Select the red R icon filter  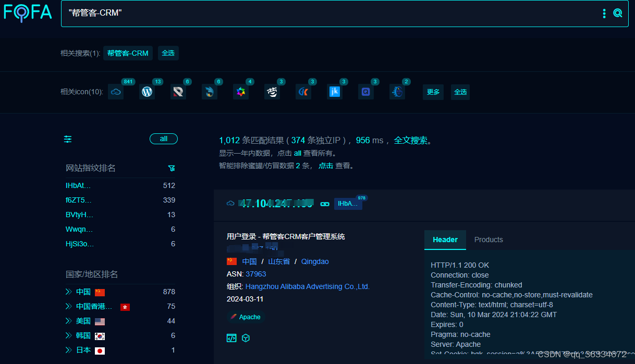178,92
